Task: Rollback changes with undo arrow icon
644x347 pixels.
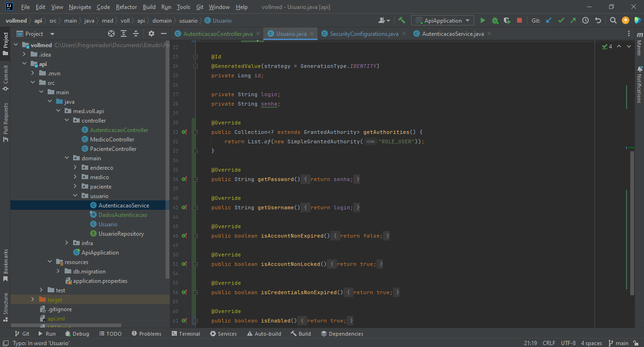Action: (x=598, y=20)
